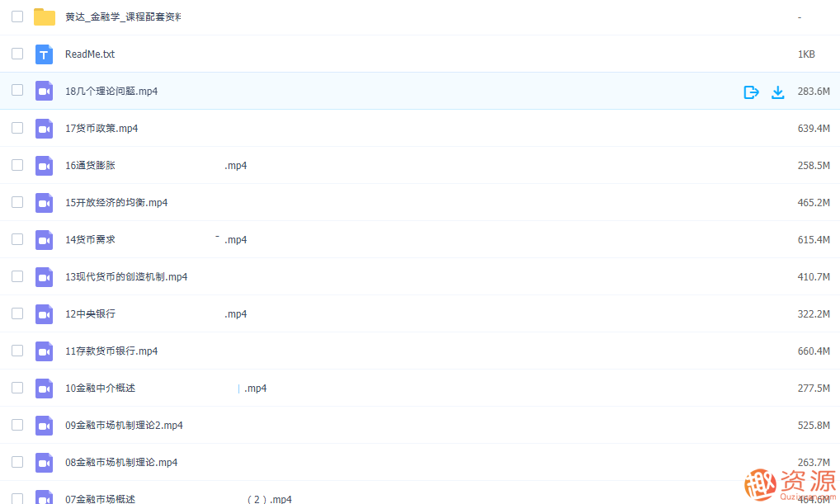Click the video icon of 18几个理论问题.mp4

(x=44, y=91)
